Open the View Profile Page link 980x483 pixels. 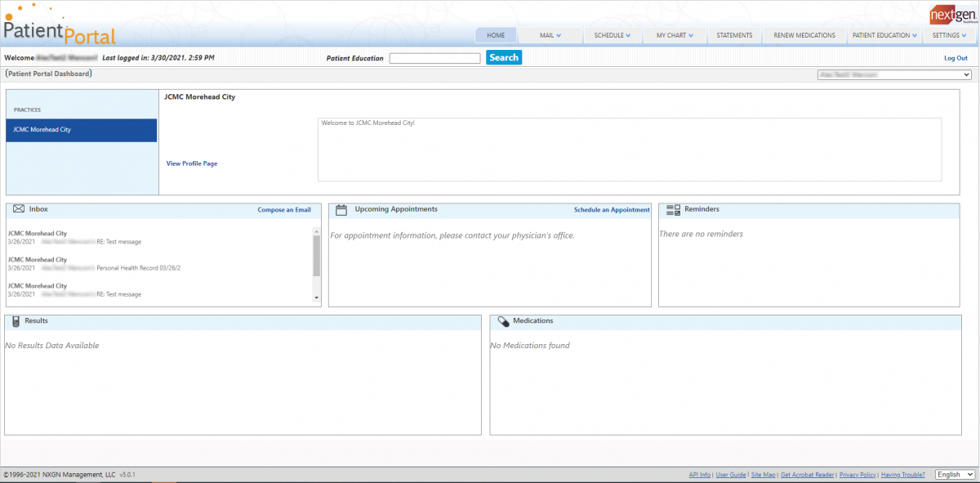(x=192, y=163)
